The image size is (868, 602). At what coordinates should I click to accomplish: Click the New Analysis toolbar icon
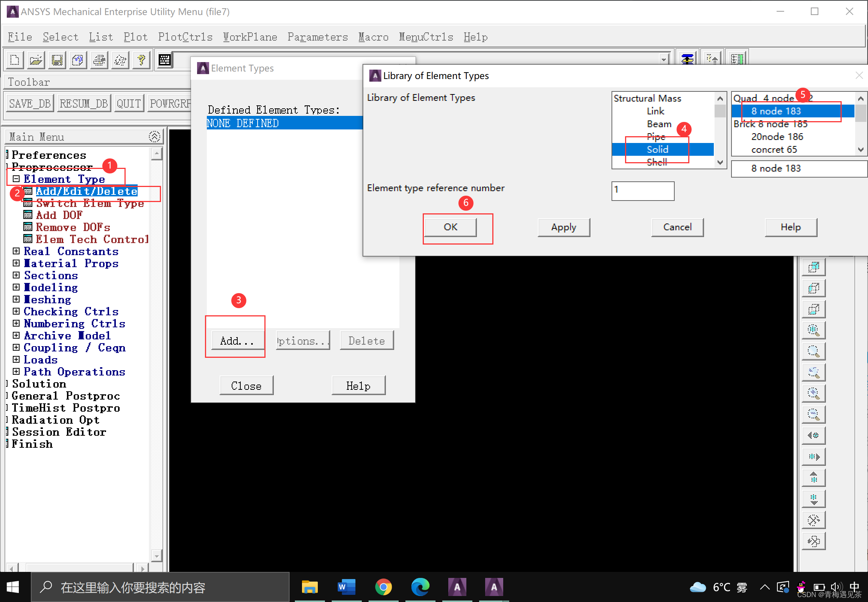pyautogui.click(x=15, y=60)
